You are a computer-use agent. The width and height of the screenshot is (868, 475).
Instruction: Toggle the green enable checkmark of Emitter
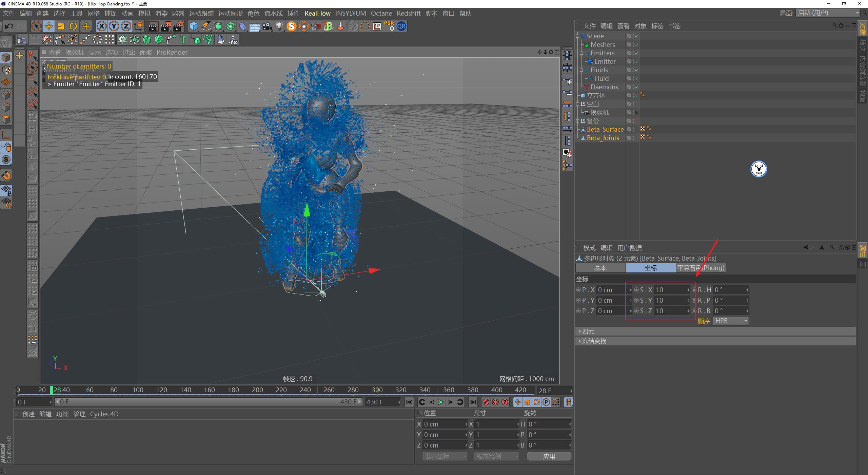(x=636, y=61)
